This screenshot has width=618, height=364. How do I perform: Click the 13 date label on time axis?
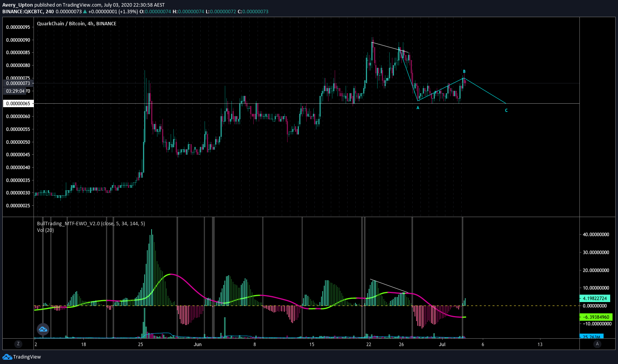tap(540, 345)
